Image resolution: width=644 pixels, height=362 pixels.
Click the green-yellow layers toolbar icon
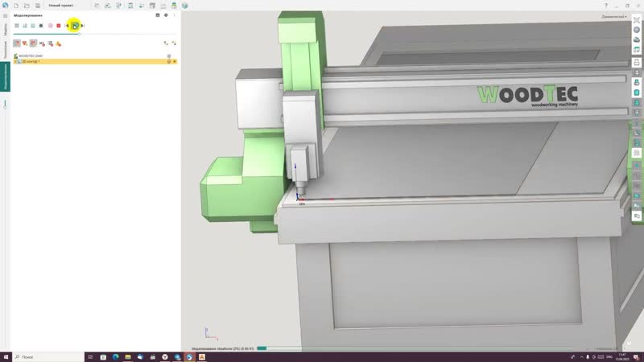[174, 6]
